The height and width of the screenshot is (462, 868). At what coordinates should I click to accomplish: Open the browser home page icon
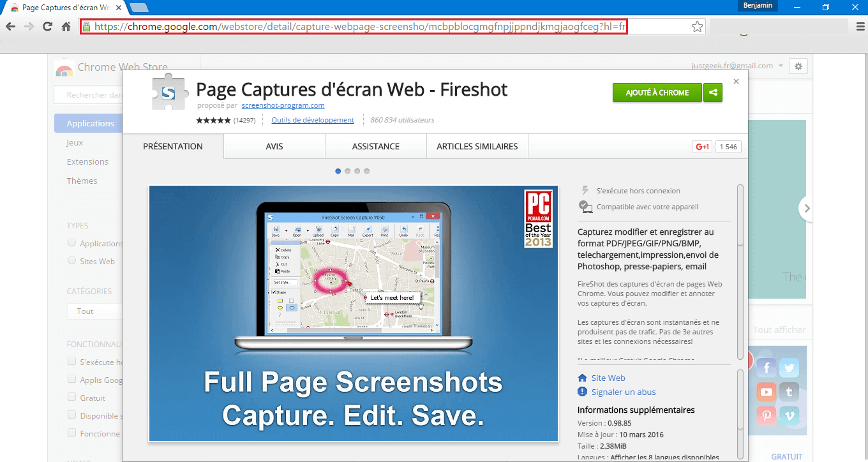(x=66, y=26)
